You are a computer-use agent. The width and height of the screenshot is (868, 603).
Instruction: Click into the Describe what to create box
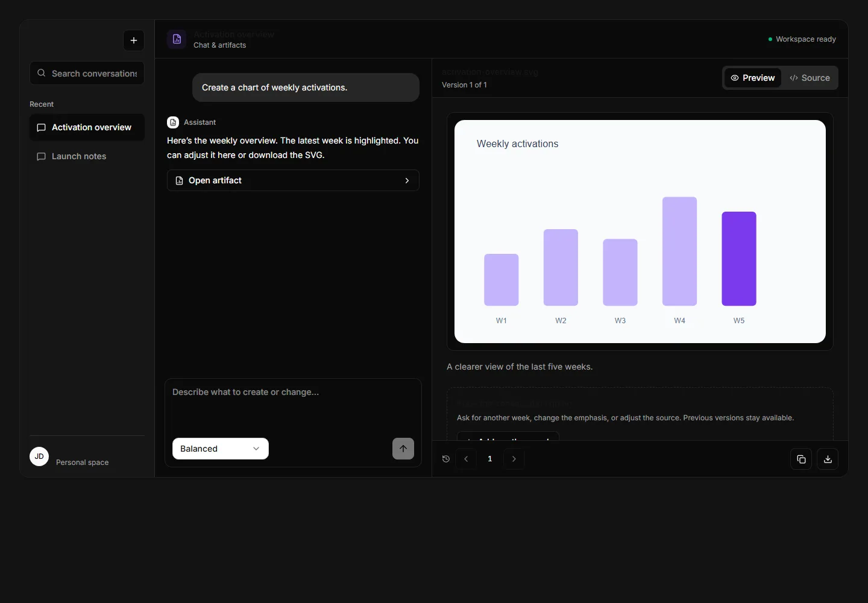point(293,405)
